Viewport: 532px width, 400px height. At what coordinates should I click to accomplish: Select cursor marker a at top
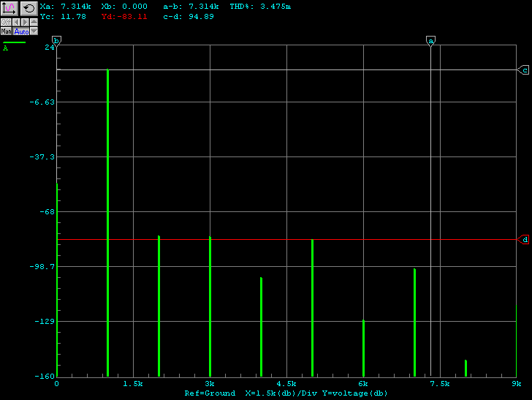430,41
